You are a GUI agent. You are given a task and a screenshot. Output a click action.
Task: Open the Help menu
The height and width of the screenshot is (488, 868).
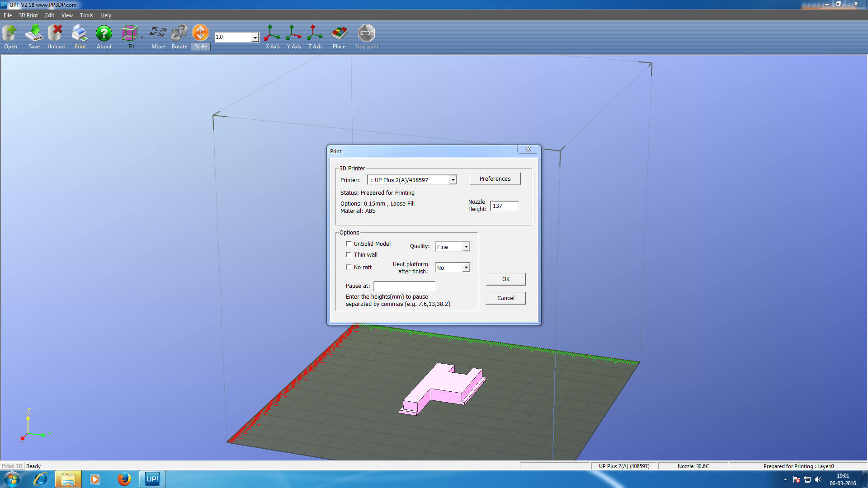(106, 15)
